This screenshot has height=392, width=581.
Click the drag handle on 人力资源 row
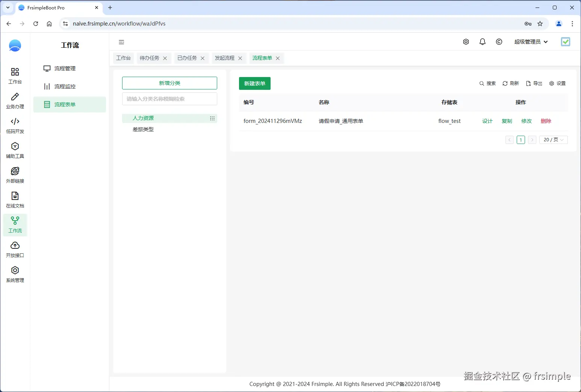coord(212,118)
